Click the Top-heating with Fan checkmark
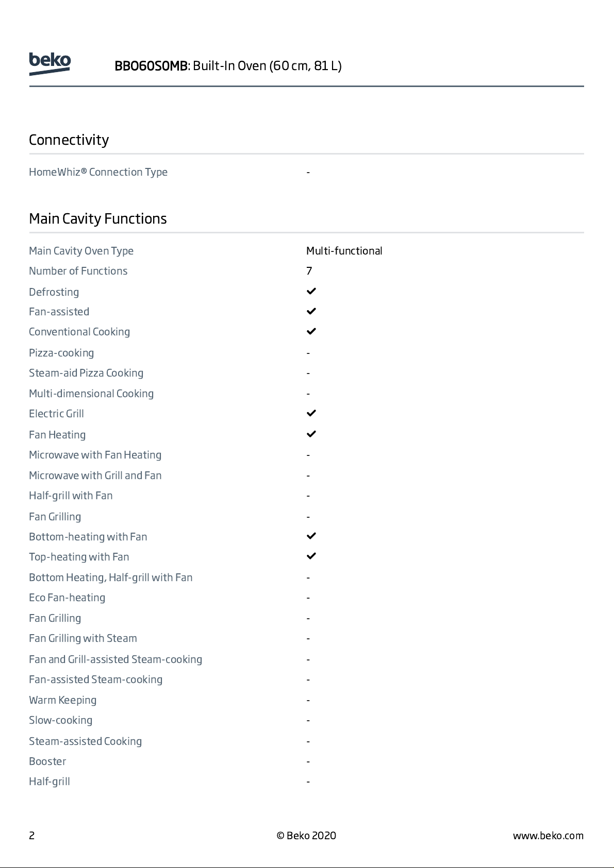 [x=311, y=556]
